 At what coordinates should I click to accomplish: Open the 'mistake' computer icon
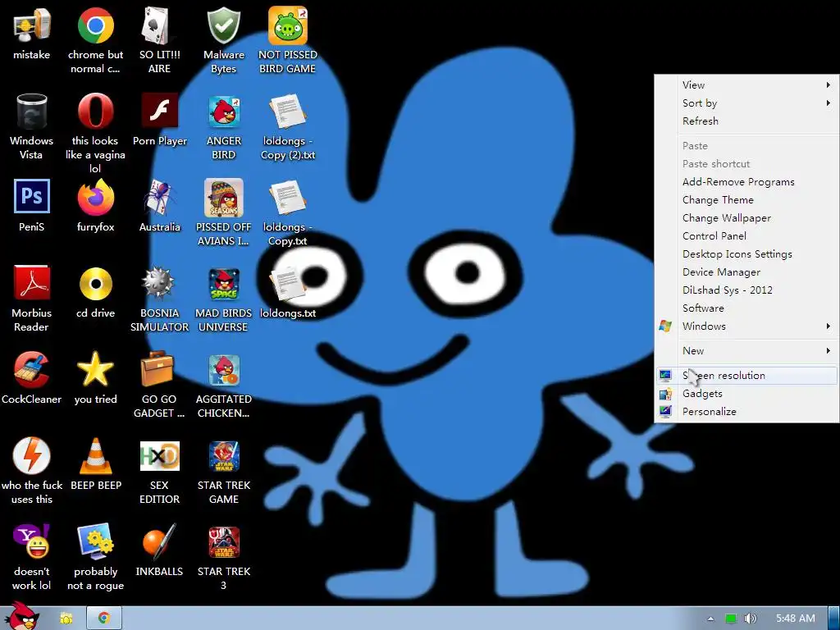[x=32, y=25]
